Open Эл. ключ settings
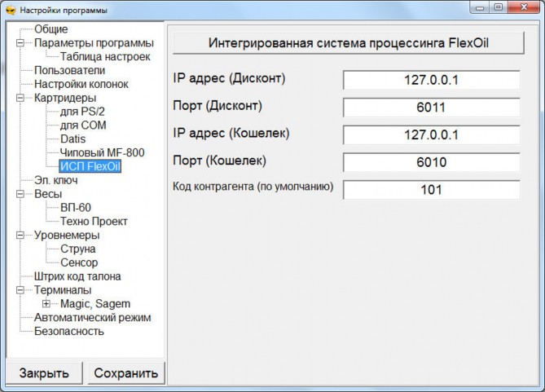Screen dimensions: 545x392 [x=56, y=181]
